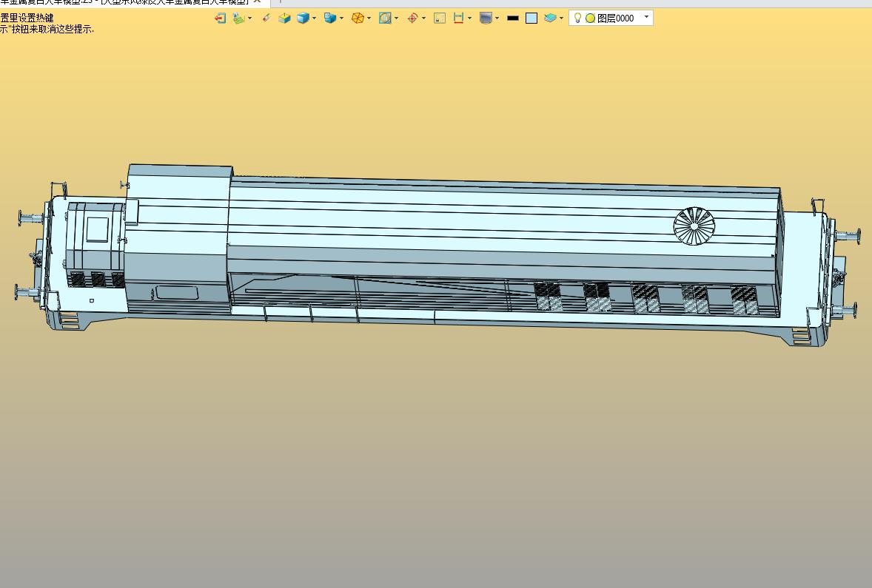Click the yellow-topped box icon
The width and height of the screenshot is (872, 588).
(x=284, y=18)
